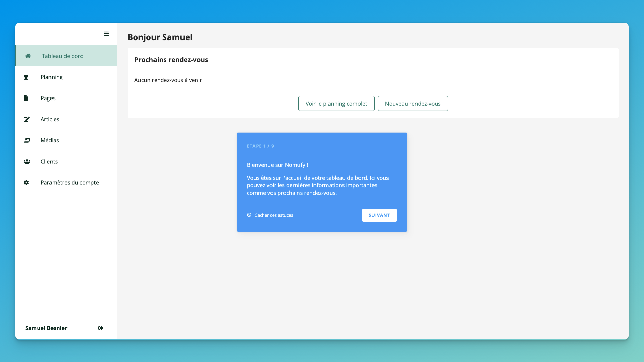Image resolution: width=644 pixels, height=362 pixels.
Task: Click the document icon next to Pages
Action: point(26,98)
